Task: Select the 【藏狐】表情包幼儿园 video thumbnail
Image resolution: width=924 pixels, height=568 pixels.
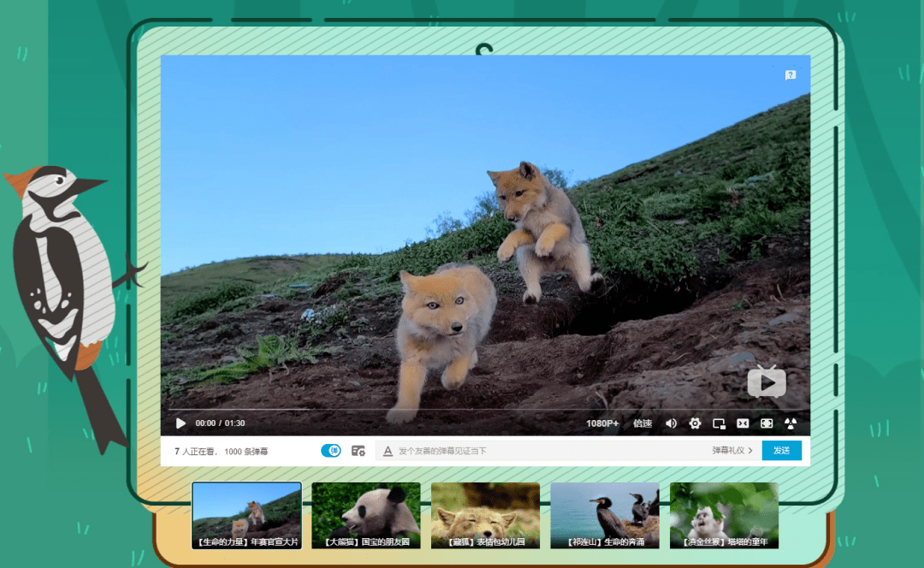Action: click(x=485, y=515)
